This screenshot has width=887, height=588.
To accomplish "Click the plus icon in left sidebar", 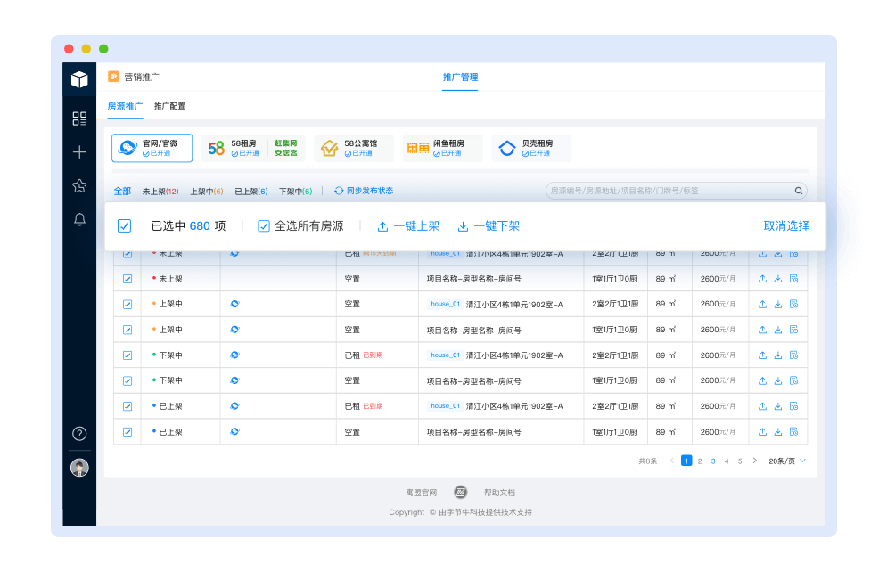I will click(x=79, y=152).
